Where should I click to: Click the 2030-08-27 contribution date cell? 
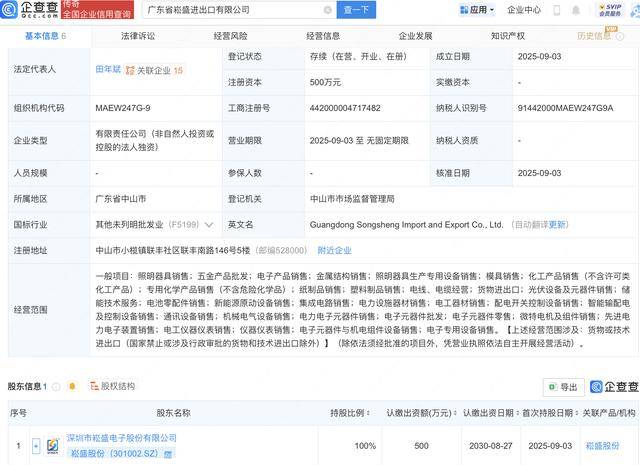[x=491, y=446]
